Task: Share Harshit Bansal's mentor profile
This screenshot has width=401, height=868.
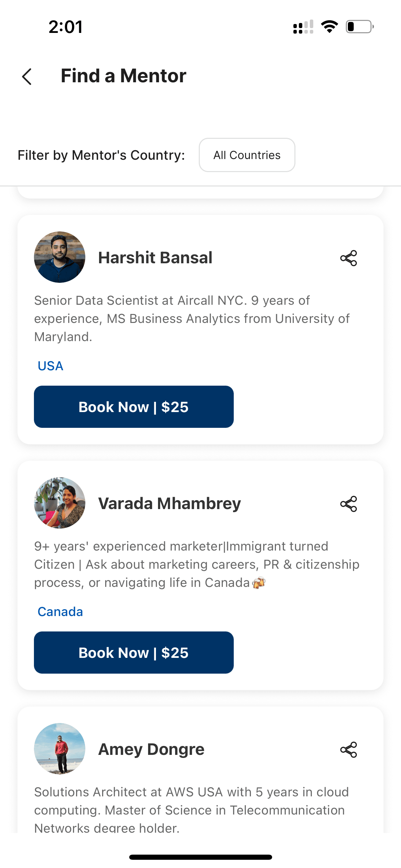Action: pyautogui.click(x=349, y=258)
